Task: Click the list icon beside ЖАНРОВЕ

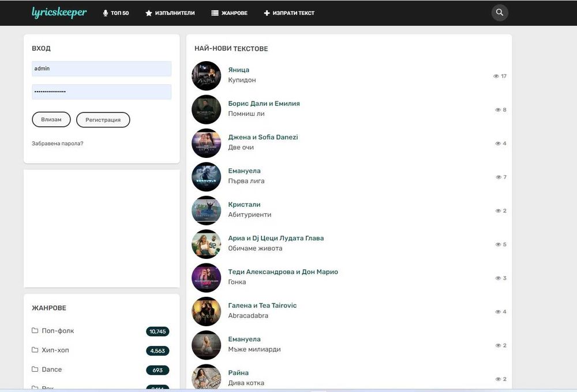Action: [215, 13]
